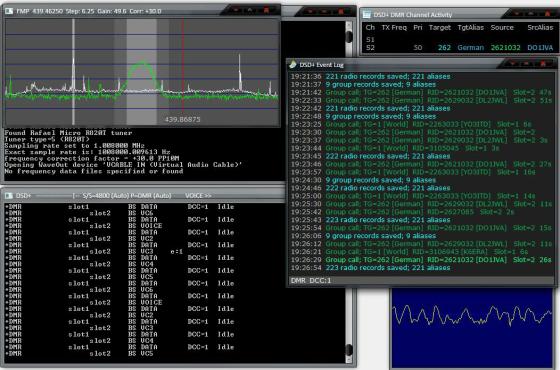Click the 19:21:37 group records saved entry

363,85
